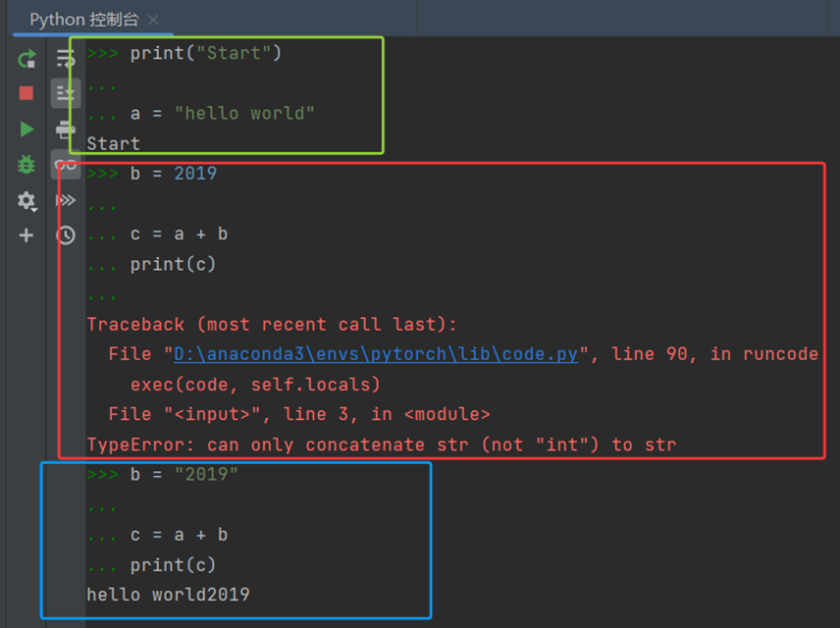Image resolution: width=840 pixels, height=628 pixels.
Task: Select the Python 控制台 tab
Action: 84,20
